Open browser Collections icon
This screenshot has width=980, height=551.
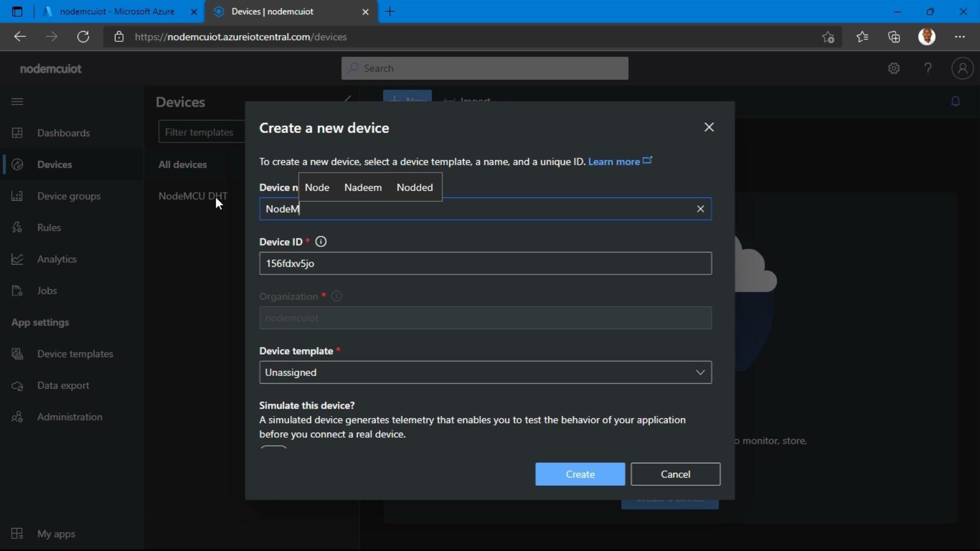pos(894,37)
